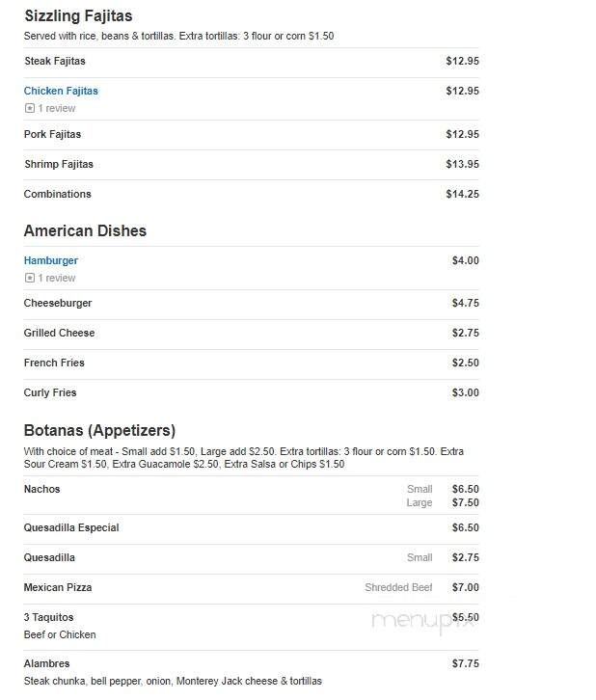The image size is (596, 700).
Task: Click the Grilled Cheese price $2.75
Action: point(465,333)
